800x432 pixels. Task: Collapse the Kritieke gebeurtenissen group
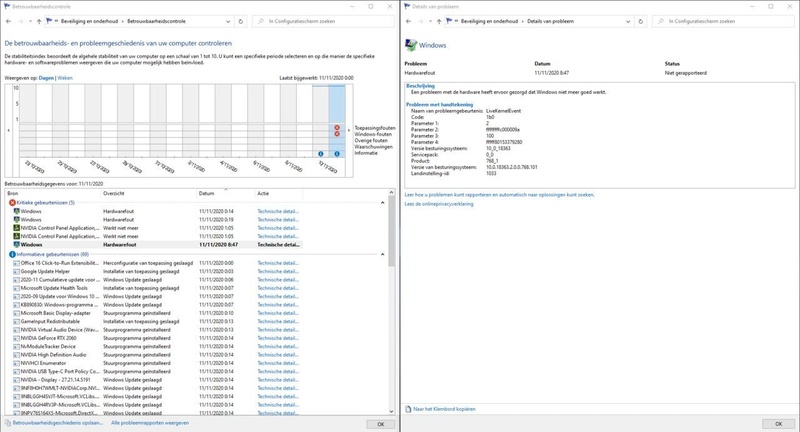[383, 202]
